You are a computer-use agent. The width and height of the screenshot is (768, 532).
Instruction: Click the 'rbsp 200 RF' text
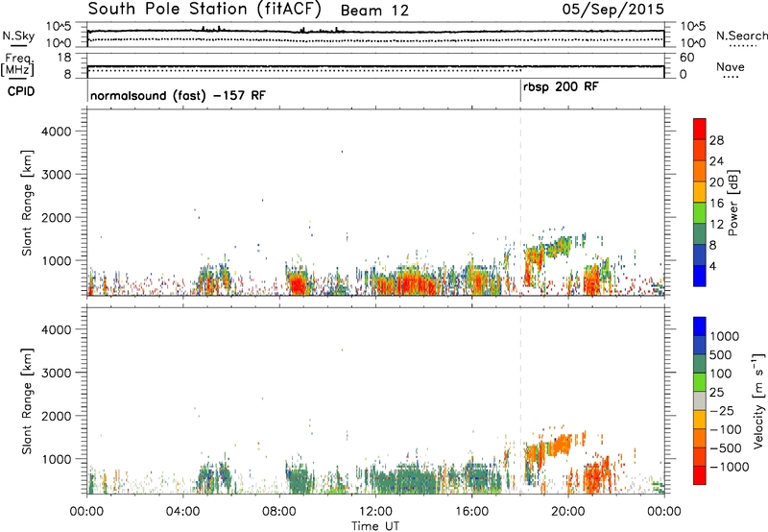(x=561, y=87)
